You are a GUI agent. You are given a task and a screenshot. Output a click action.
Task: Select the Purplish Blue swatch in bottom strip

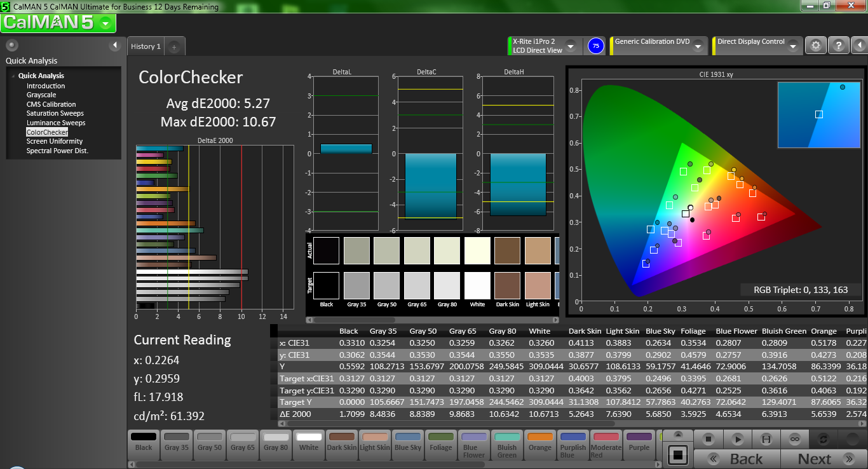(x=573, y=444)
